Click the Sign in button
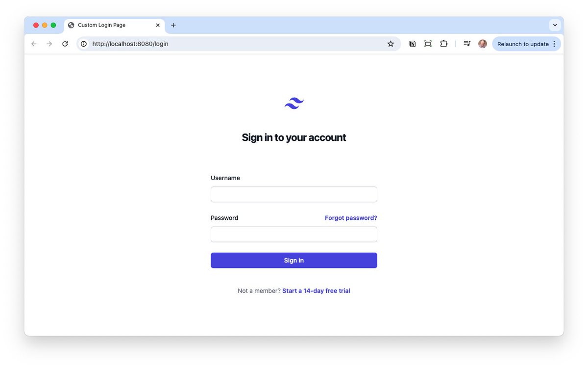This screenshot has width=588, height=368. click(294, 261)
